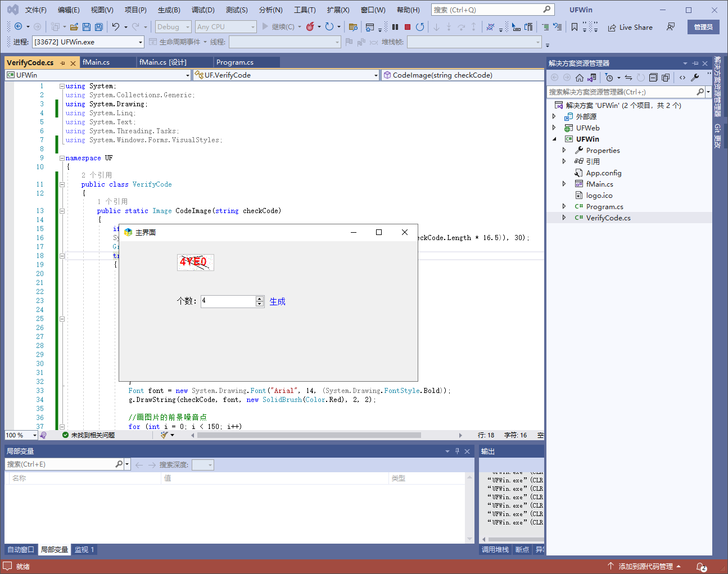Toggle auto-hide pin on 局部变量 panel

coord(457,451)
